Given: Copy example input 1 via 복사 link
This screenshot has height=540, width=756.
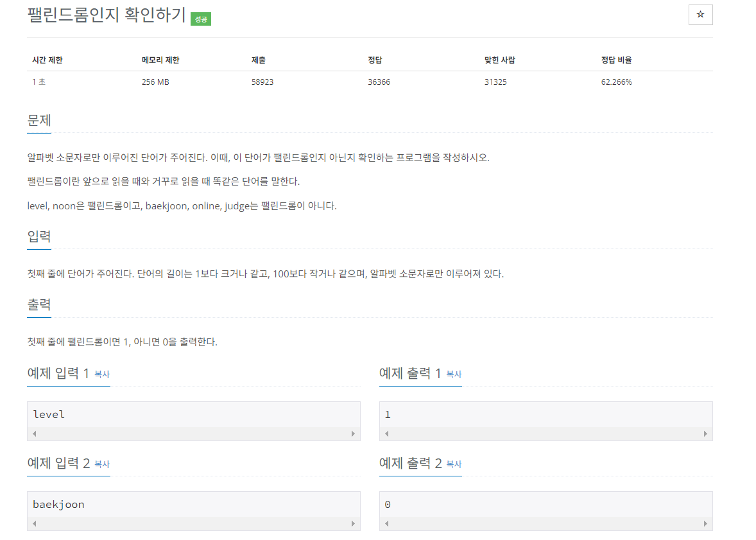Looking at the screenshot, I should point(102,374).
